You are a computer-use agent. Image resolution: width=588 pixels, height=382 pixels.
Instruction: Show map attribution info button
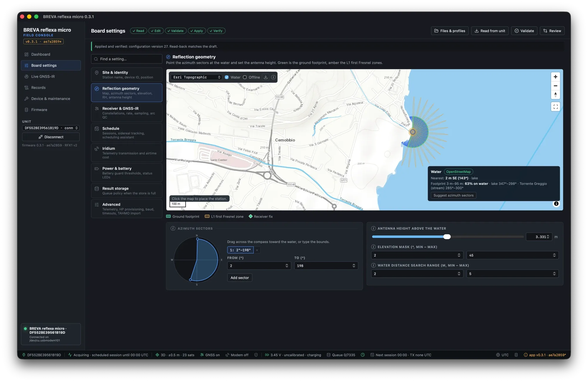click(x=556, y=204)
